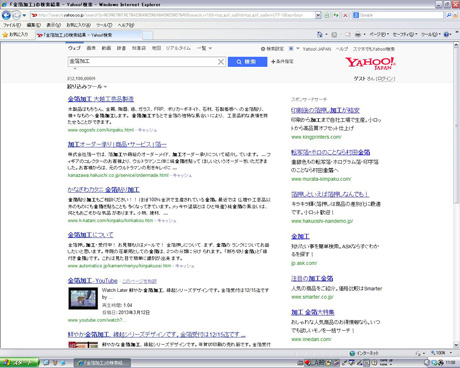Screen dimensions: 460x368
Task: Click the browser Forward arrow button
Action: click(x=16, y=15)
